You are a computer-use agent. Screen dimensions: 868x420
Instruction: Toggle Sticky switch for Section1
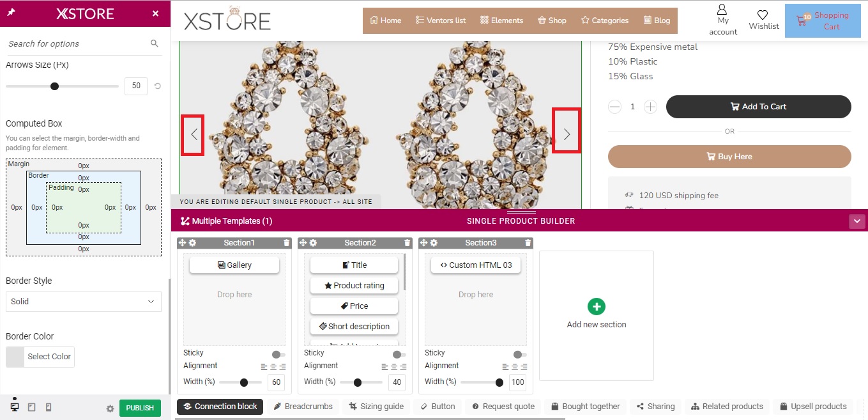pyautogui.click(x=278, y=354)
